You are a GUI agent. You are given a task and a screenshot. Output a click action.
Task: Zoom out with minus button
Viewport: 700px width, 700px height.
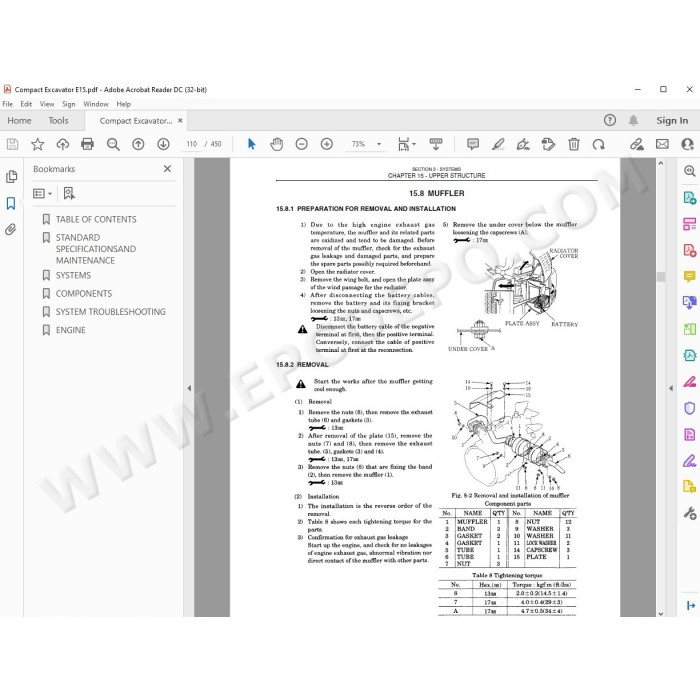click(302, 144)
